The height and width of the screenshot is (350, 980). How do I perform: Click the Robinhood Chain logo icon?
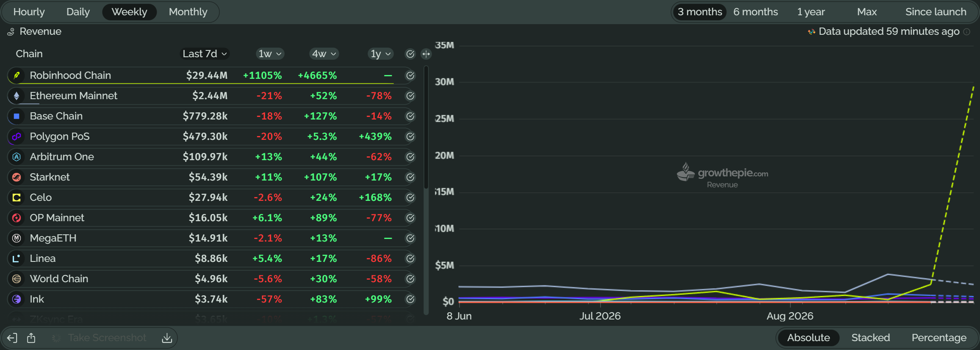click(17, 75)
